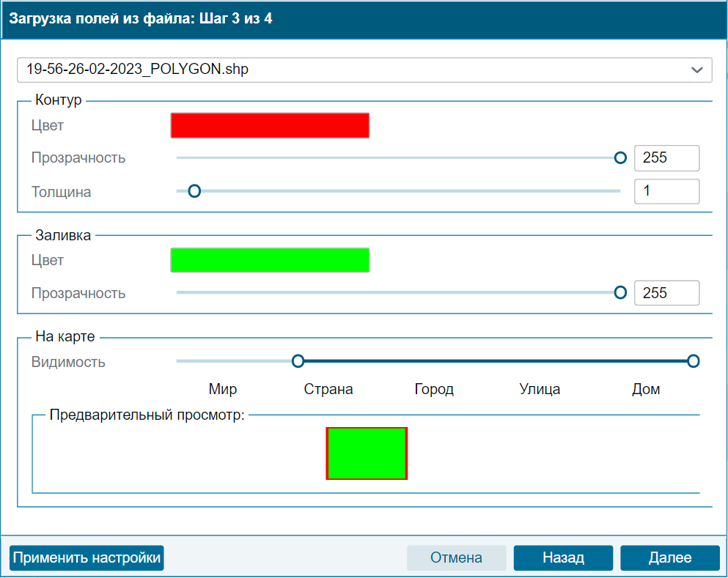
Task: Click the Толщина label
Action: pos(62,192)
